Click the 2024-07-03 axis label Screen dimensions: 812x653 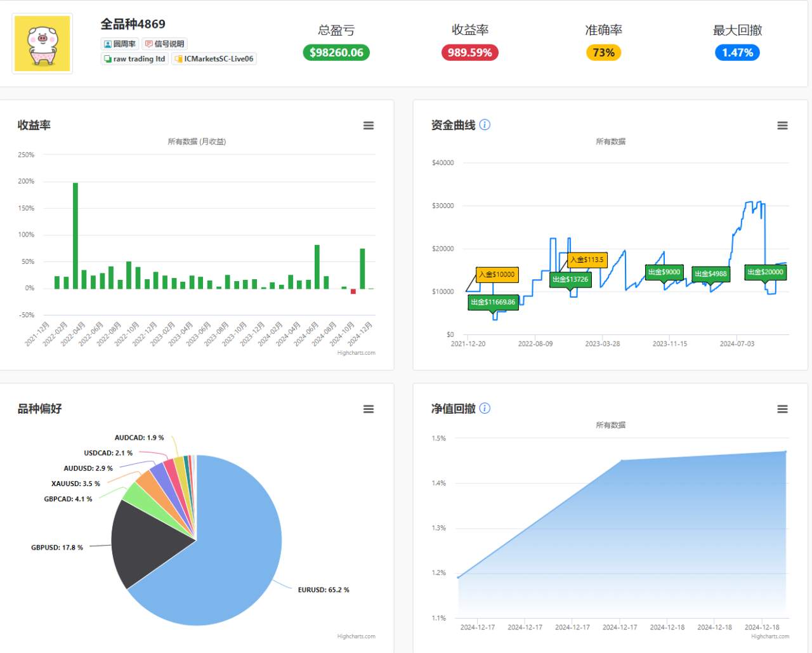[737, 344]
